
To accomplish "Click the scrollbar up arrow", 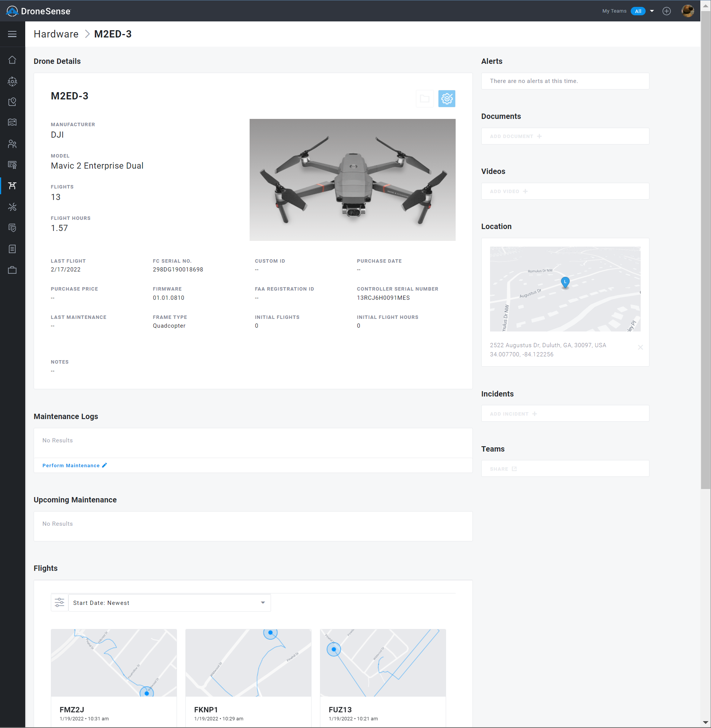I will [x=705, y=5].
